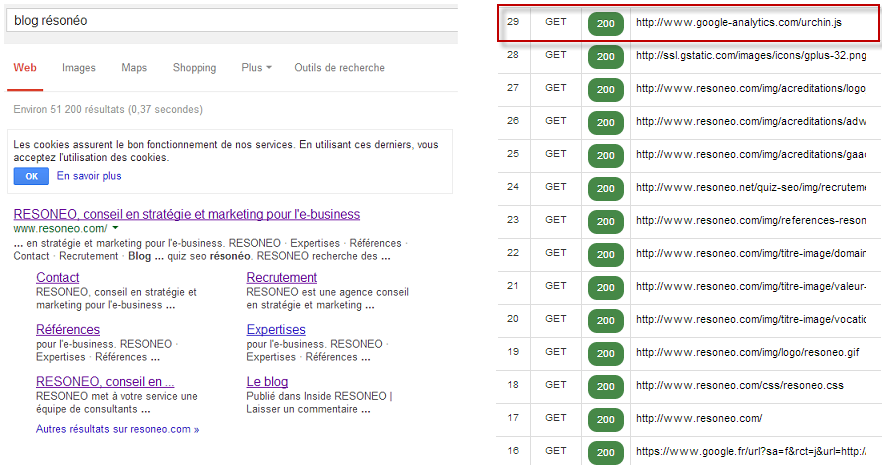This screenshot has width=882, height=471.
Task: Open the Maps tab
Action: click(134, 68)
